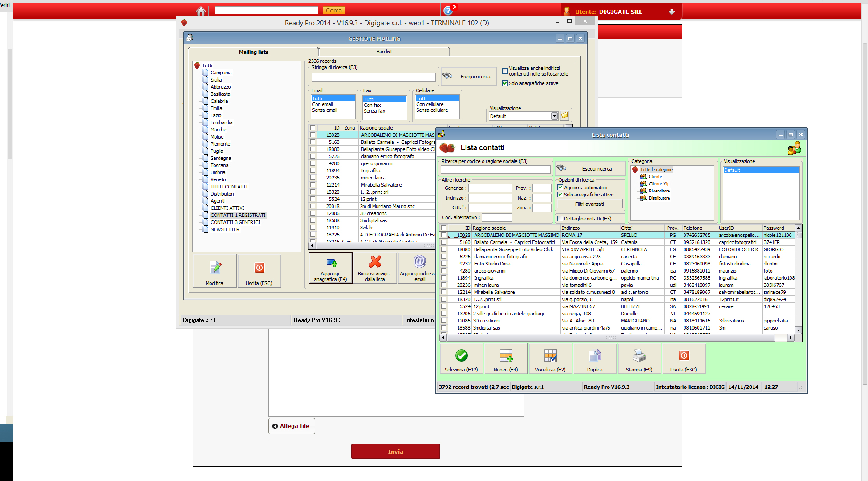Screen dimensions: 868x481
Task: Click the Duplica icon
Action: (595, 356)
